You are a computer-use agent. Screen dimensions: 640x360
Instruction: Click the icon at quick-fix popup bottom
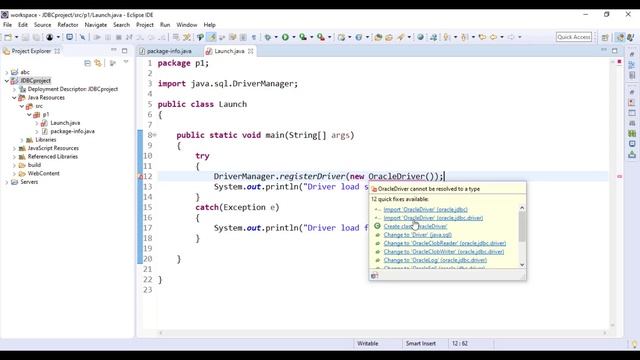point(374,276)
